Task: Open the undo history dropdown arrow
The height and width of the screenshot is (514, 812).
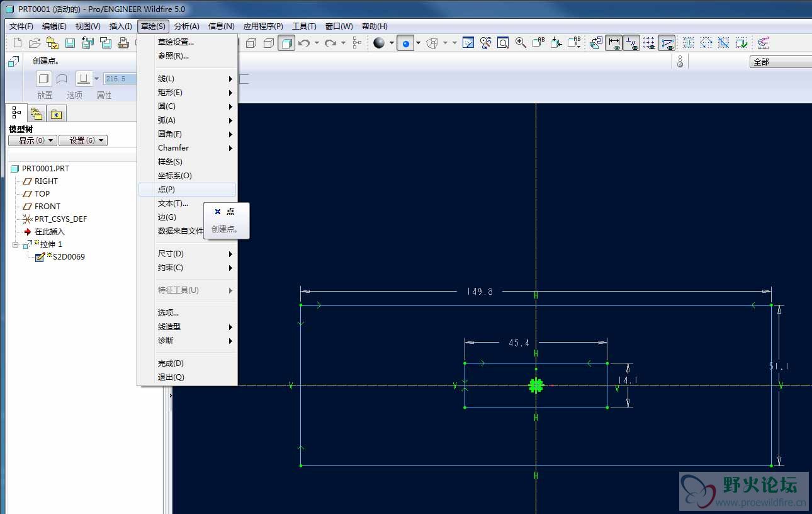Action: pyautogui.click(x=317, y=43)
